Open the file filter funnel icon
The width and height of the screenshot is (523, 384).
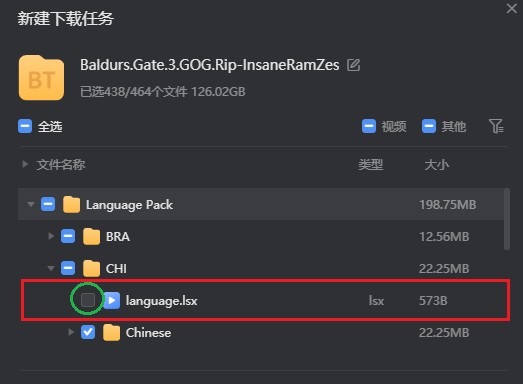coord(496,126)
